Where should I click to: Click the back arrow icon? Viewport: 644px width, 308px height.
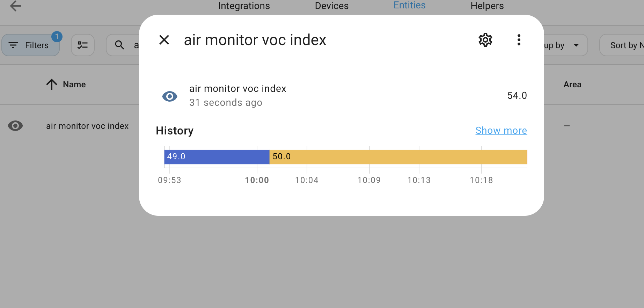pos(15,6)
